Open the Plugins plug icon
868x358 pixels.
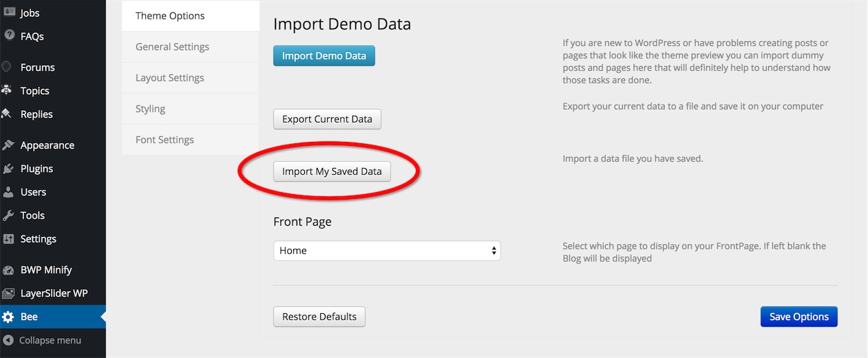click(x=8, y=168)
